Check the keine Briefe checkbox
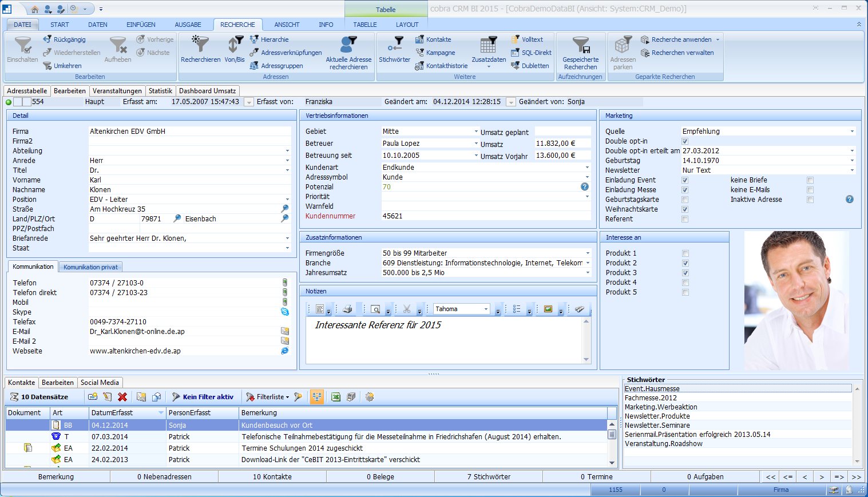 (x=810, y=180)
